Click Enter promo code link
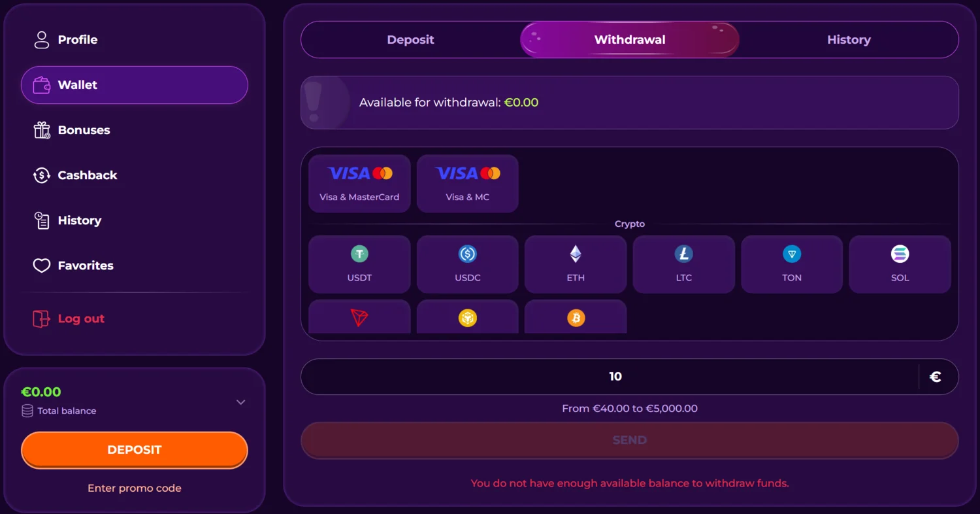The width and height of the screenshot is (980, 514). click(x=134, y=488)
